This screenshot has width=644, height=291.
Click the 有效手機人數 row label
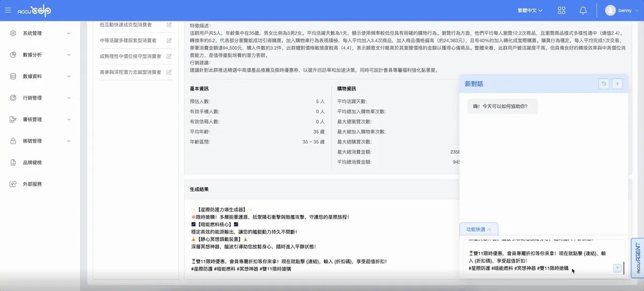tap(204, 111)
